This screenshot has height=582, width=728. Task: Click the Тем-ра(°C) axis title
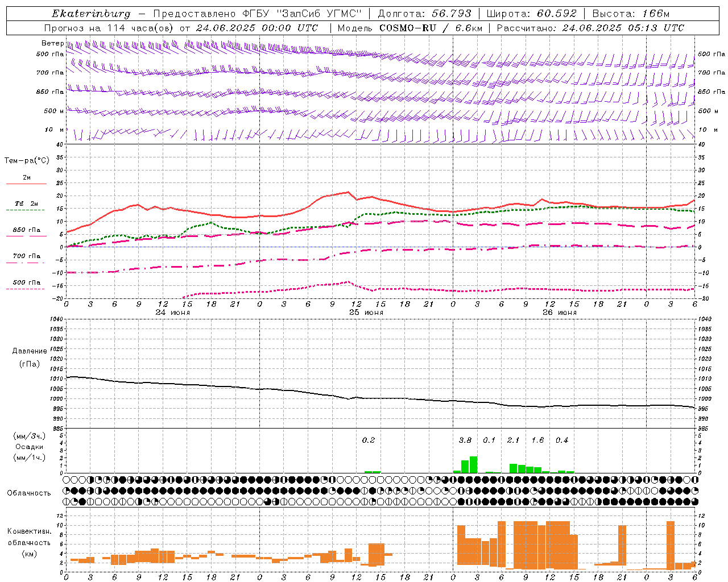tap(27, 161)
